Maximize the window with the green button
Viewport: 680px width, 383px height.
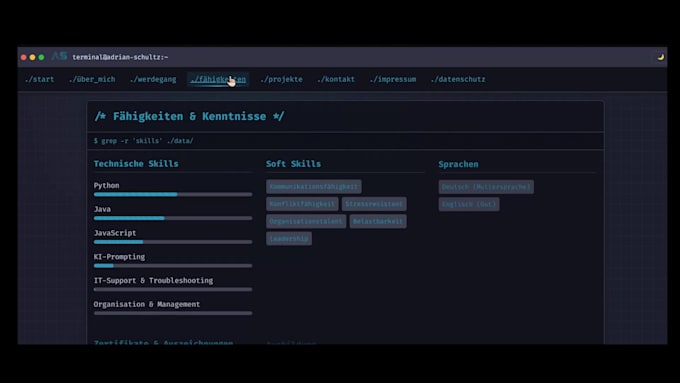pyautogui.click(x=42, y=57)
